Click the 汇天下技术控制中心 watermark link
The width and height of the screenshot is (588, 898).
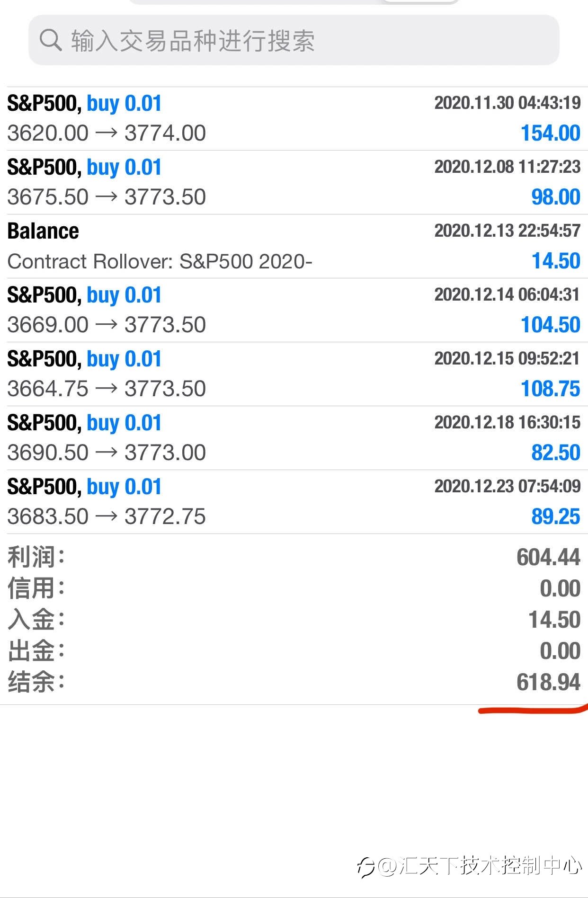tap(480, 866)
